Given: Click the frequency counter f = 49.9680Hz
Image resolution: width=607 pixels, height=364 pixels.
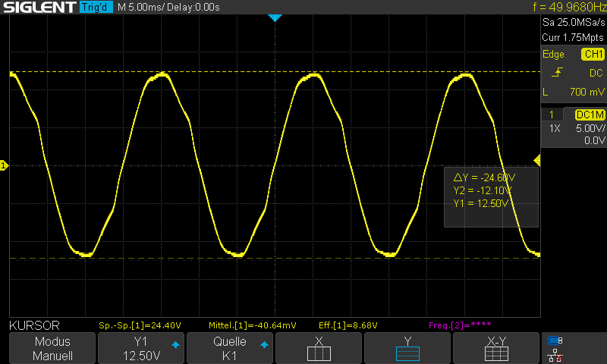Looking at the screenshot, I should pyautogui.click(x=570, y=7).
